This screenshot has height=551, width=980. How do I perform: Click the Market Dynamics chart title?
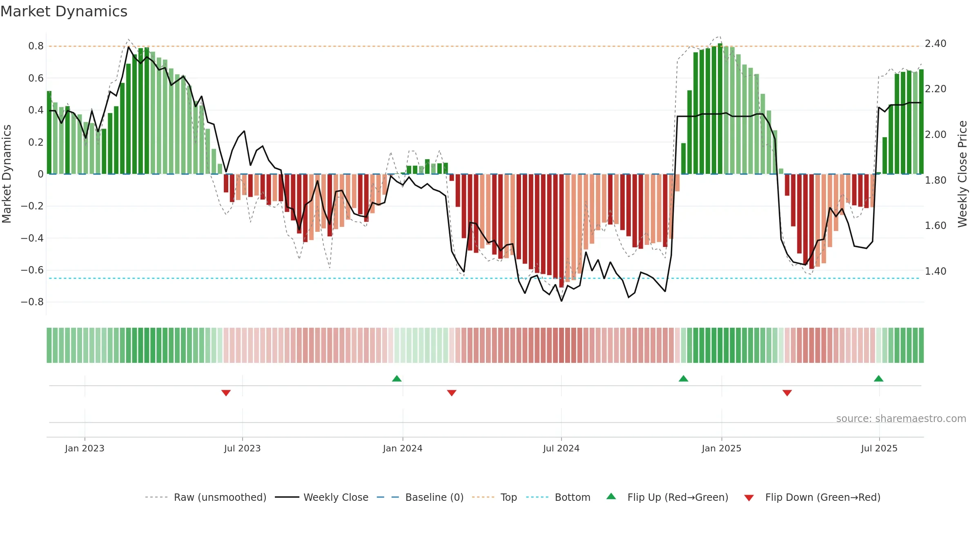(x=64, y=11)
